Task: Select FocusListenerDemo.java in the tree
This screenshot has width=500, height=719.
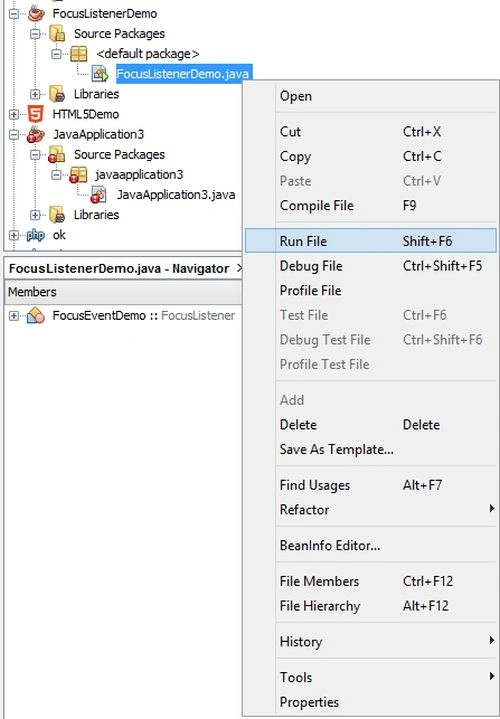Action: click(x=183, y=74)
